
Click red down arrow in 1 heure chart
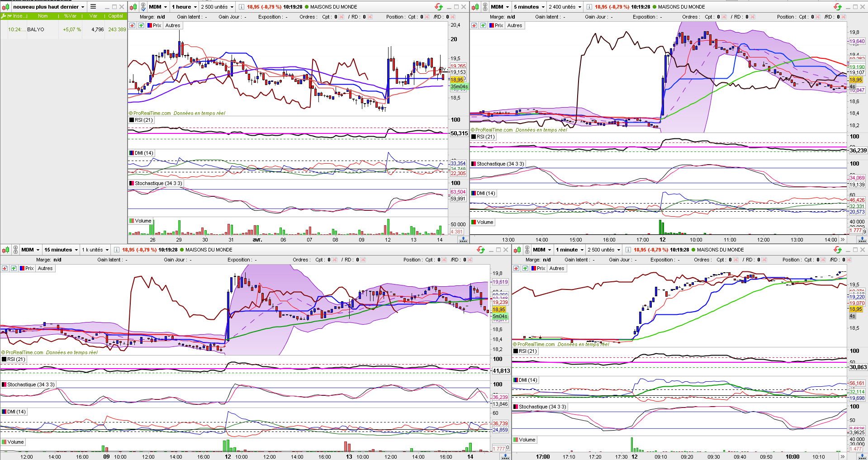click(132, 25)
